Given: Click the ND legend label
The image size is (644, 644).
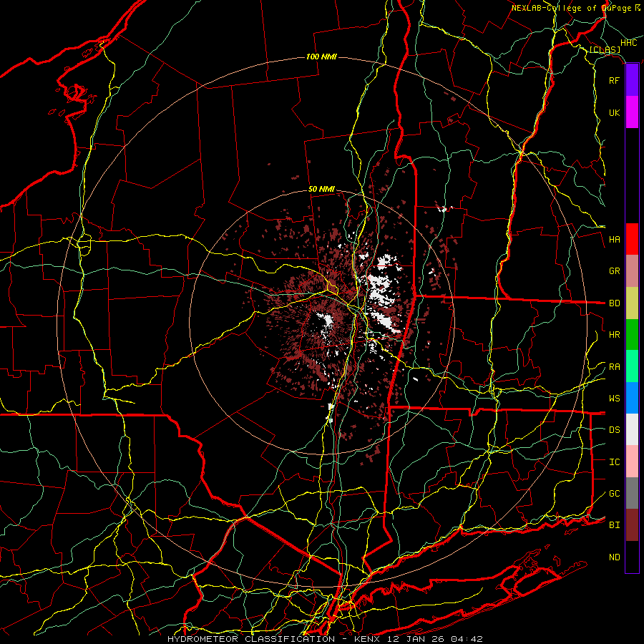Looking at the screenshot, I should pos(615,557).
